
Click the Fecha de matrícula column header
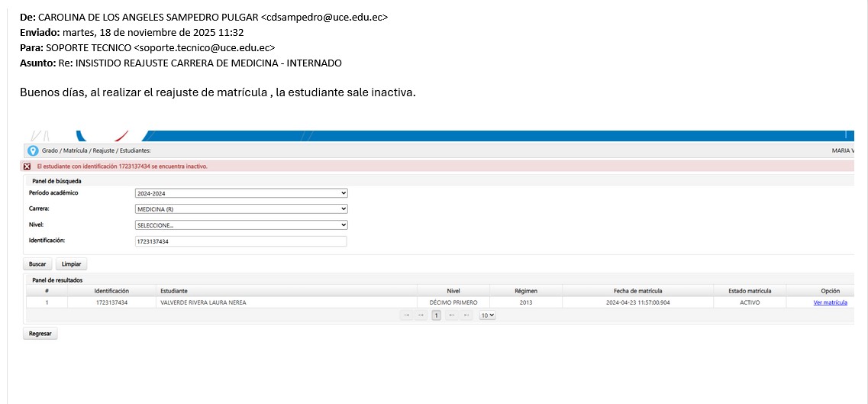pyautogui.click(x=637, y=291)
